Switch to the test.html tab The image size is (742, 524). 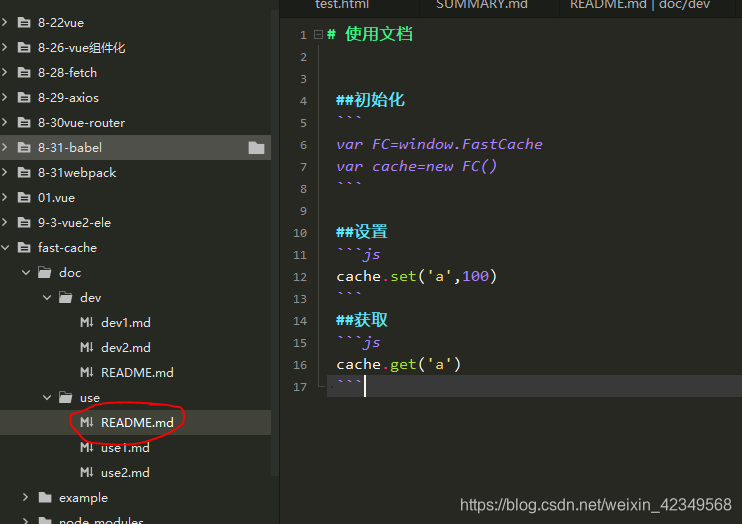pyautogui.click(x=342, y=5)
